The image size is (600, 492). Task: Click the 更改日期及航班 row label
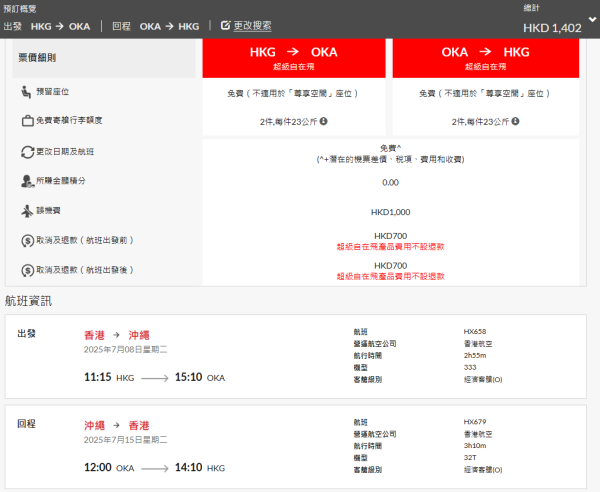65,152
